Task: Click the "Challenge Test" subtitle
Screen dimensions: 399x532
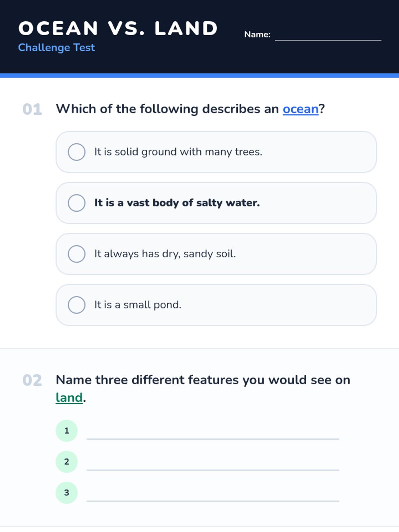Action: click(x=57, y=48)
